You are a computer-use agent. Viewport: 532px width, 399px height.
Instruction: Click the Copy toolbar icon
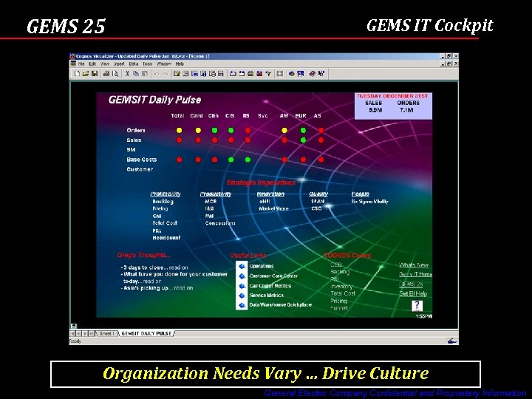coord(136,74)
